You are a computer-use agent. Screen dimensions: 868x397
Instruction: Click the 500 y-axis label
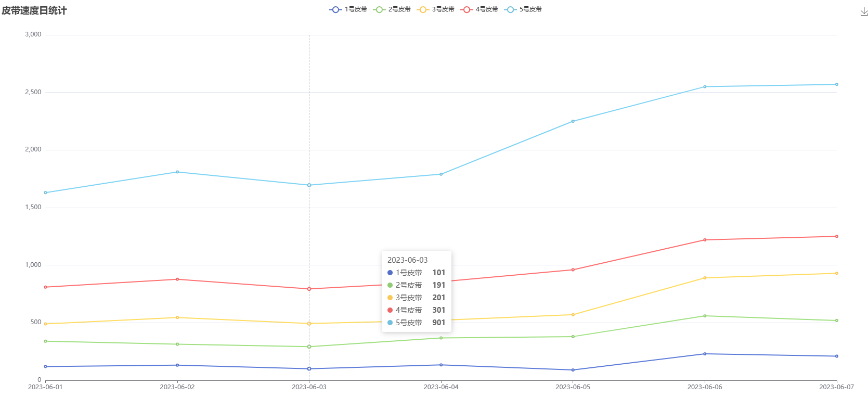click(36, 322)
